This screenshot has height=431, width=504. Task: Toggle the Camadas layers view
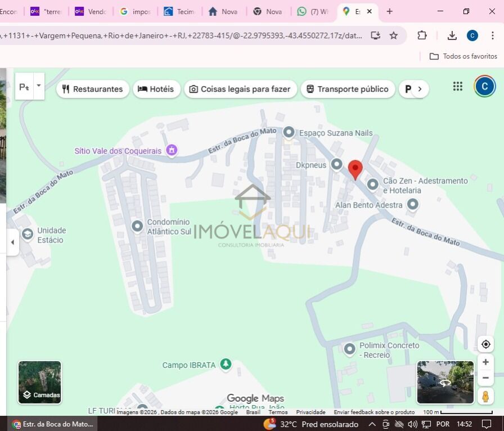(x=39, y=383)
